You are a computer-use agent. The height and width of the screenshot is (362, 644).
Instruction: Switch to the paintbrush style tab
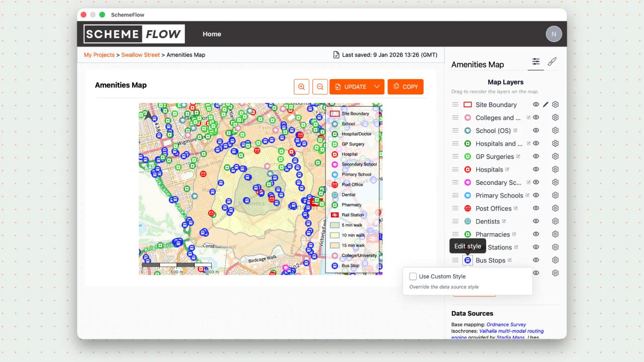(x=552, y=62)
